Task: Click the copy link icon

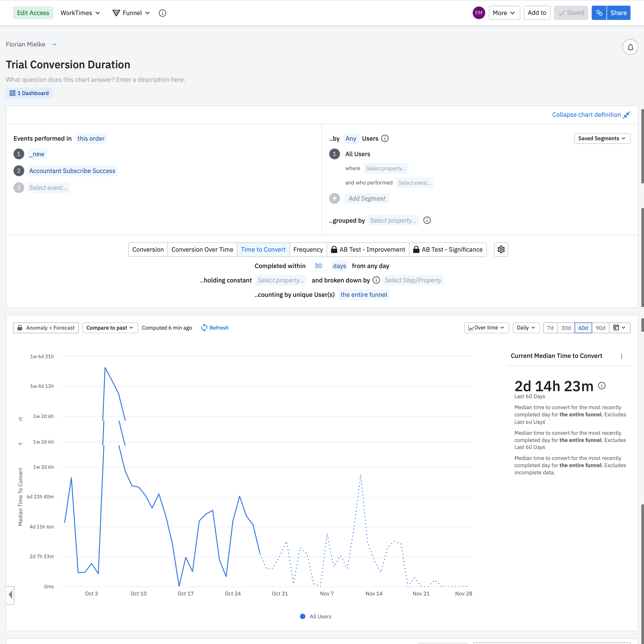Action: 599,13
